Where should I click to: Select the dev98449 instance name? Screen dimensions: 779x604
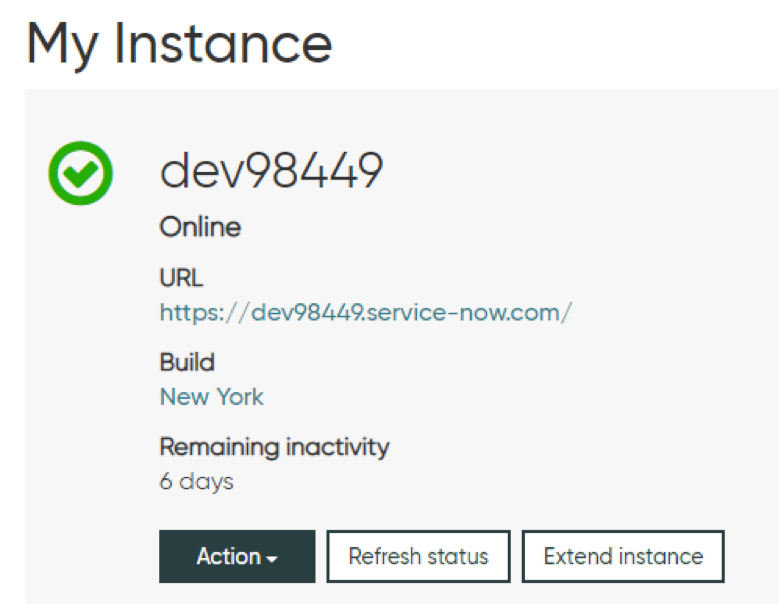coord(271,170)
